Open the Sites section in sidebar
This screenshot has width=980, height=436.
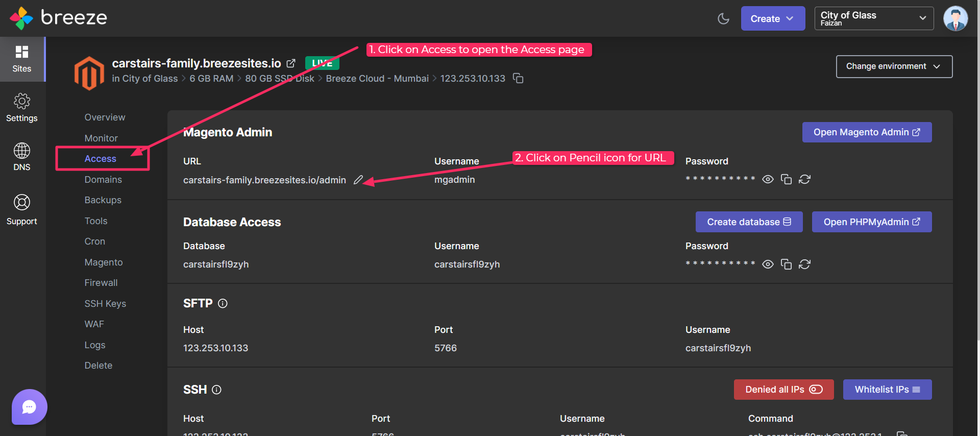tap(22, 59)
